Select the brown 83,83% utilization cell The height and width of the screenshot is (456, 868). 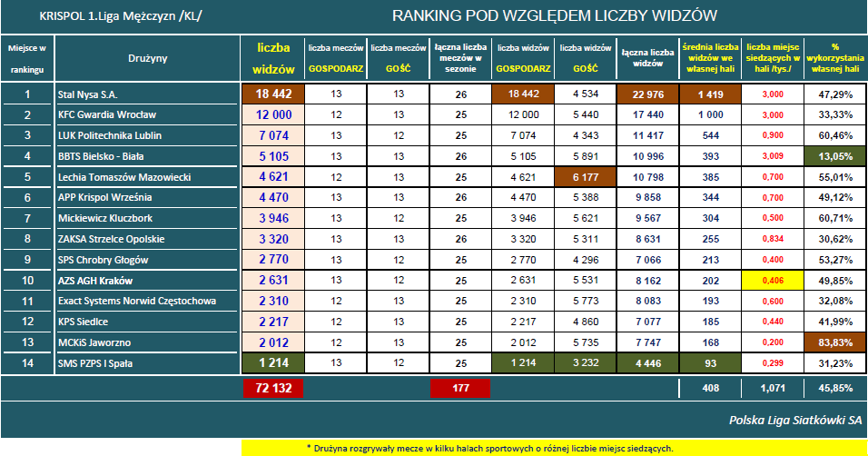[x=835, y=342]
